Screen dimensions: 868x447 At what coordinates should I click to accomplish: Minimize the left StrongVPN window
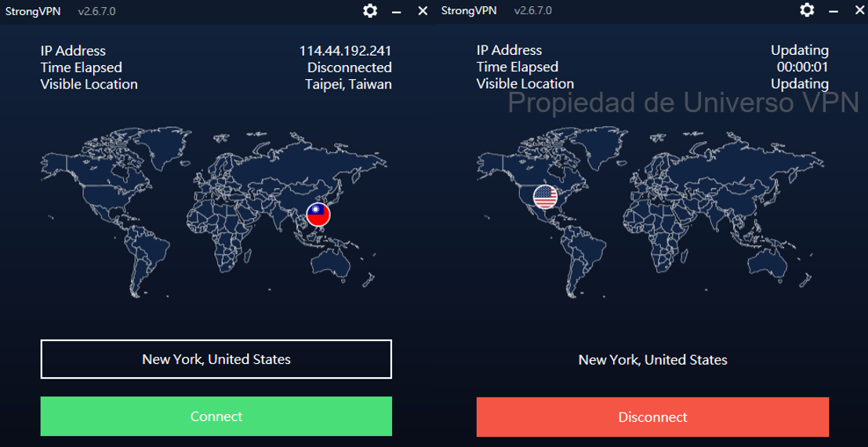click(x=396, y=12)
